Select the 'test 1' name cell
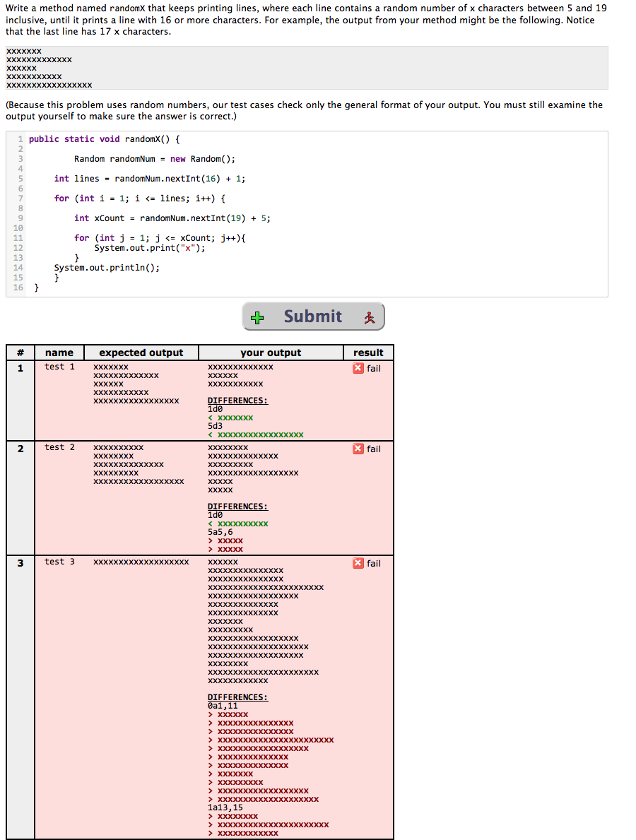The height and width of the screenshot is (840, 636). 59,366
